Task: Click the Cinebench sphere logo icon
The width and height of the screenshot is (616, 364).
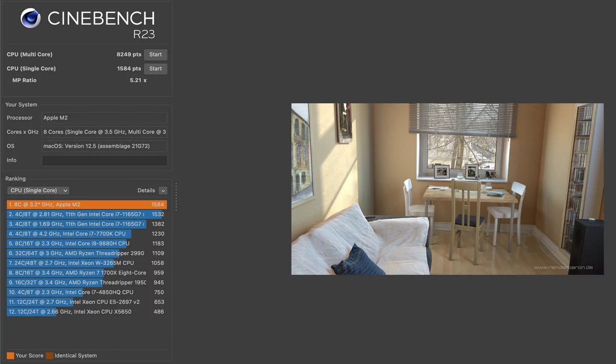Action: [31, 18]
